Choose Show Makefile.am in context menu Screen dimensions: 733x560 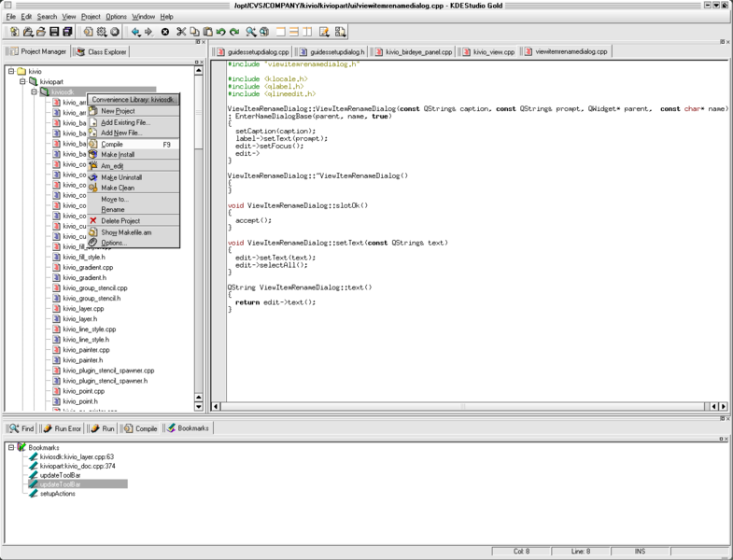click(x=134, y=232)
